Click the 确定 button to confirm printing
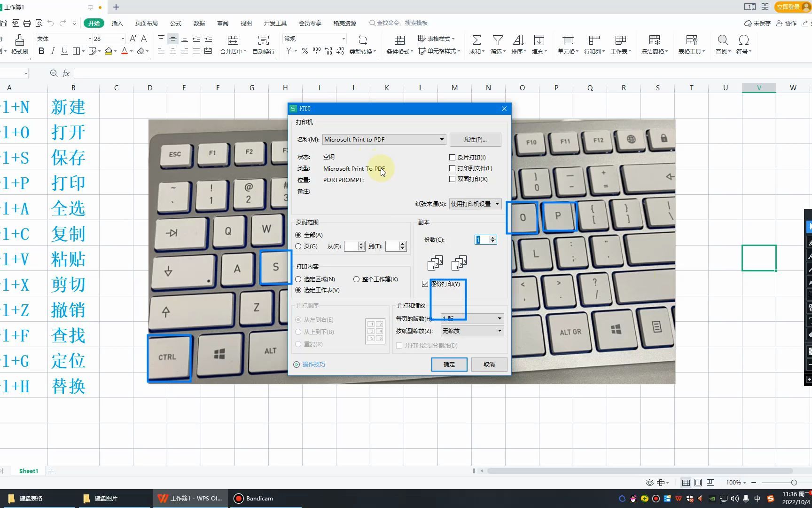812x508 pixels. [448, 364]
